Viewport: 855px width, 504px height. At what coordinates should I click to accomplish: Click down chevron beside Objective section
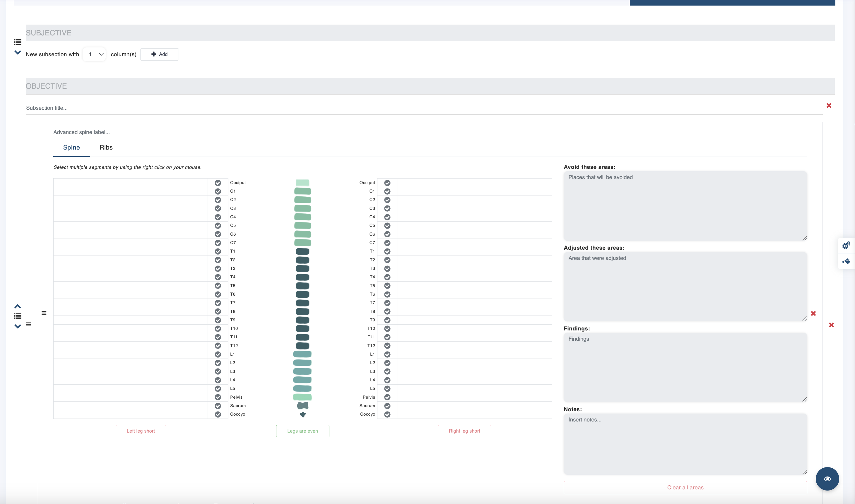pos(18,326)
